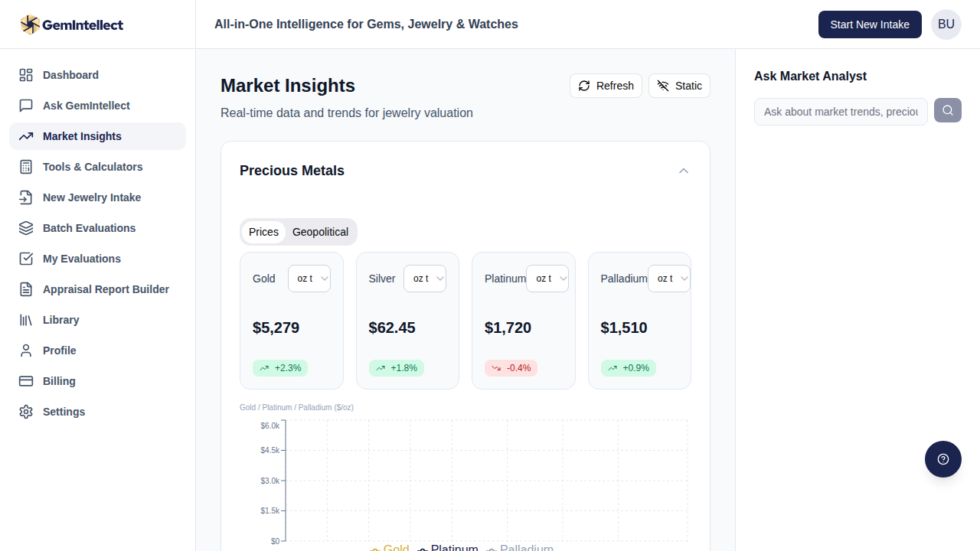Open the Library bar-chart icon
Screen dimensions: 980x551
[25, 319]
